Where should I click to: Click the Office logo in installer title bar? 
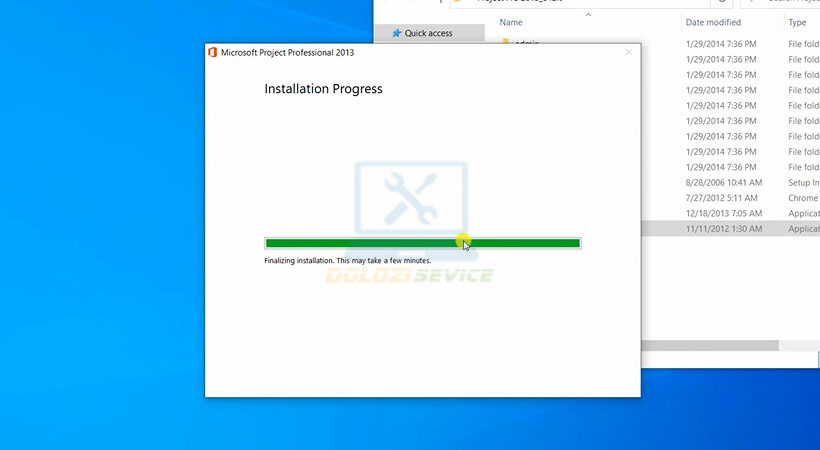tap(212, 52)
